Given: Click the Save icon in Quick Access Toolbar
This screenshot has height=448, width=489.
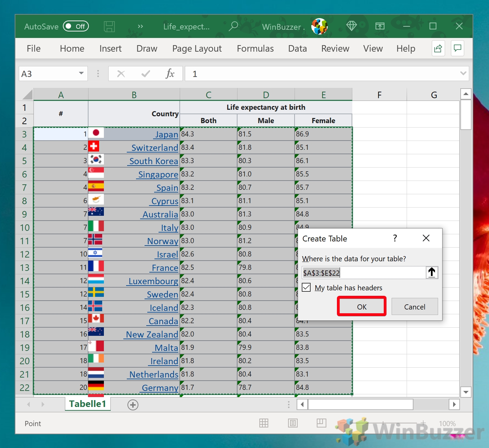Looking at the screenshot, I should (109, 26).
